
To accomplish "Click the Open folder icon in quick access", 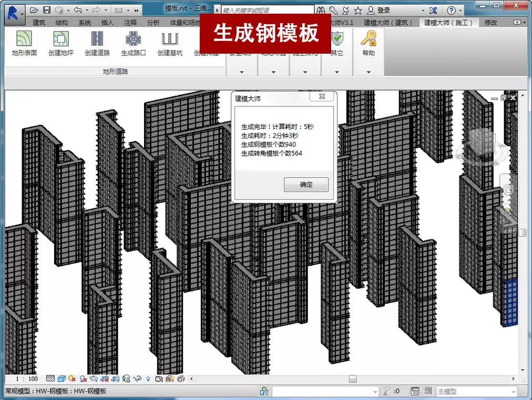I will pos(34,10).
